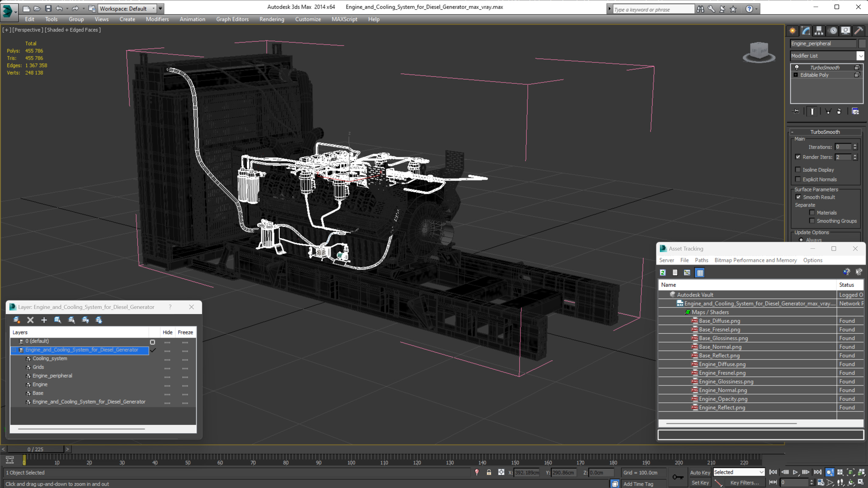Click the Open File toolbar icon

[x=37, y=9]
